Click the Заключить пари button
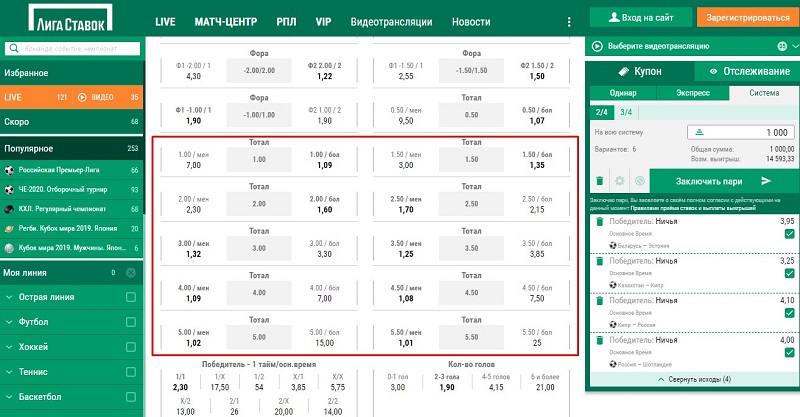 [x=716, y=181]
